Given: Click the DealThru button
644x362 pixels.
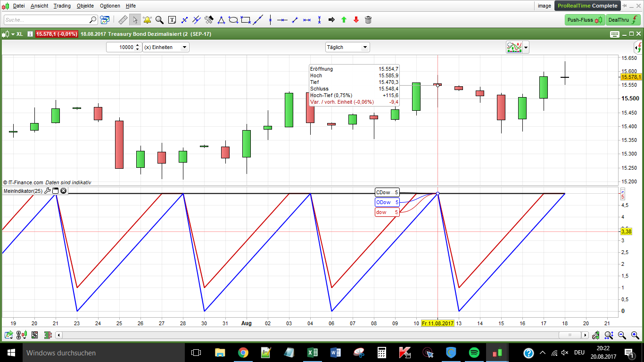Looking at the screenshot, I should pos(623,20).
